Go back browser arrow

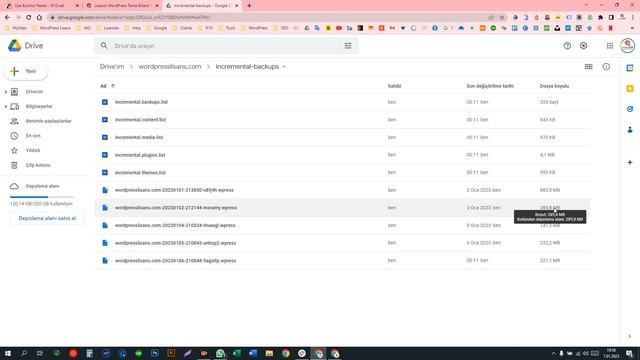pyautogui.click(x=7, y=18)
